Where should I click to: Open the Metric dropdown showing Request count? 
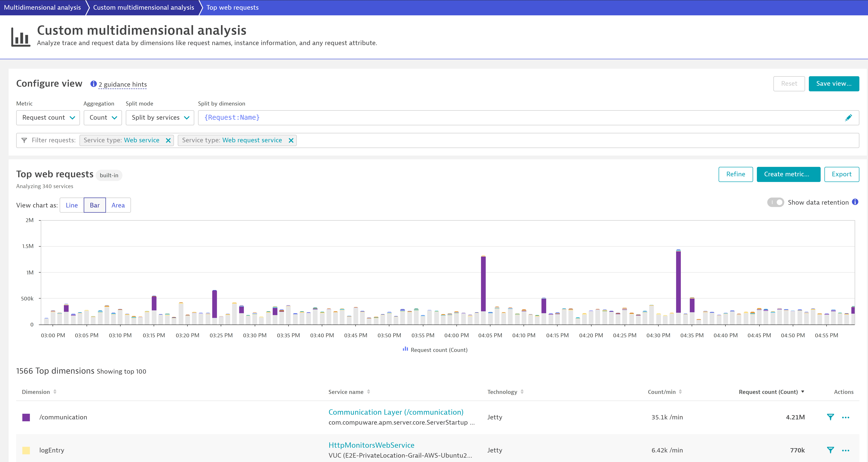48,118
